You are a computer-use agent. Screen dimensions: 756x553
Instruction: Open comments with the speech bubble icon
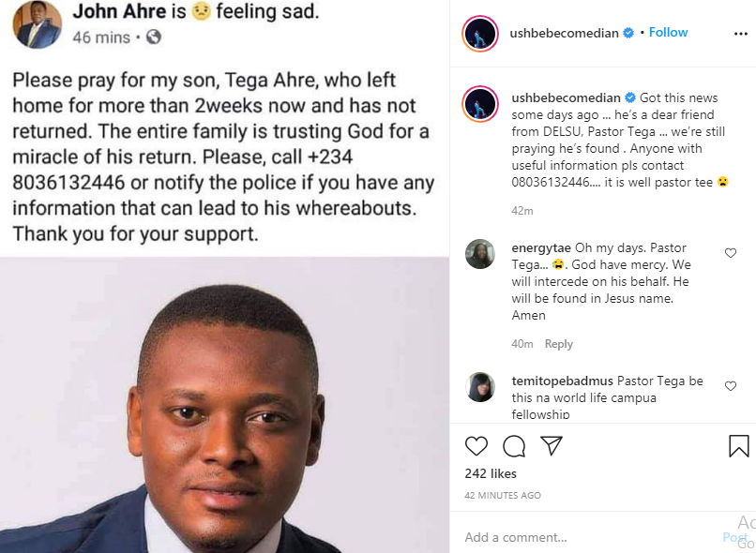click(514, 446)
